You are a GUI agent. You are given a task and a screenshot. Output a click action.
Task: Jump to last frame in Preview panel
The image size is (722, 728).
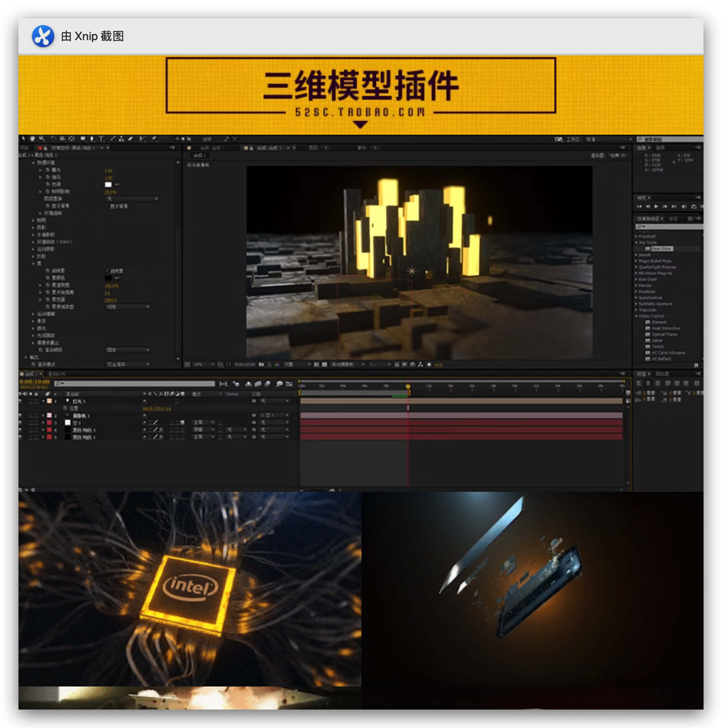674,206
